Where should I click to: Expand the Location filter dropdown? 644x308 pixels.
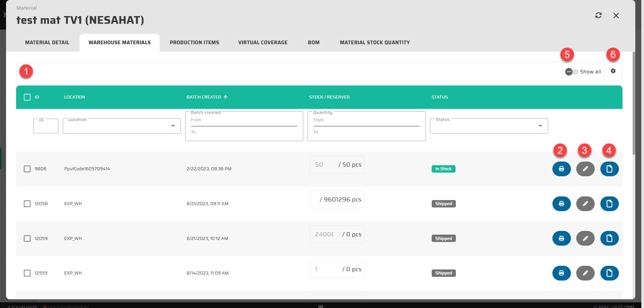point(173,126)
